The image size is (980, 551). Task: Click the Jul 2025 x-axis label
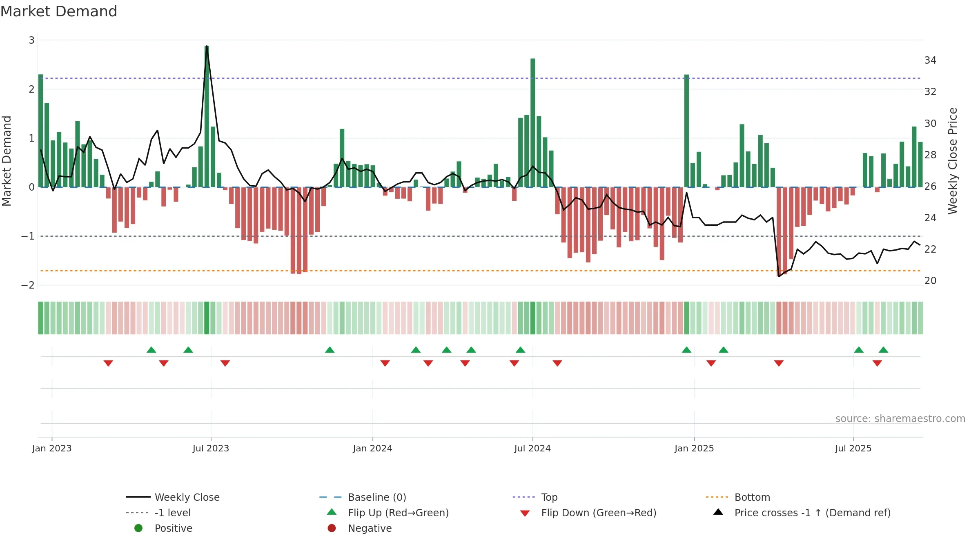point(853,448)
